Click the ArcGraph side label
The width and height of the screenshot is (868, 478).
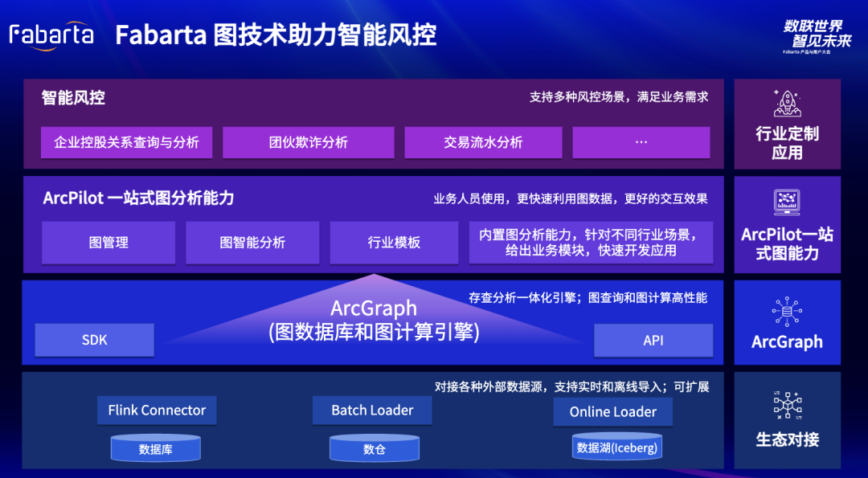pyautogui.click(x=787, y=342)
